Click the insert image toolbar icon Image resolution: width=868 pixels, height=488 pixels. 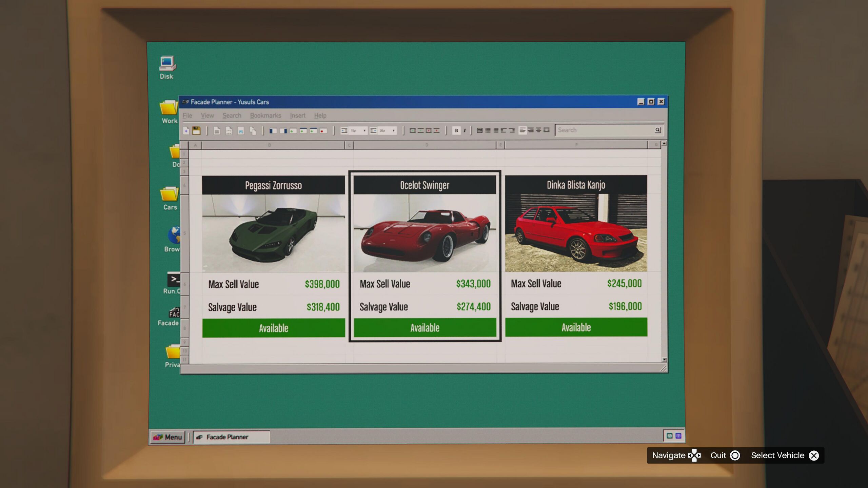(241, 131)
